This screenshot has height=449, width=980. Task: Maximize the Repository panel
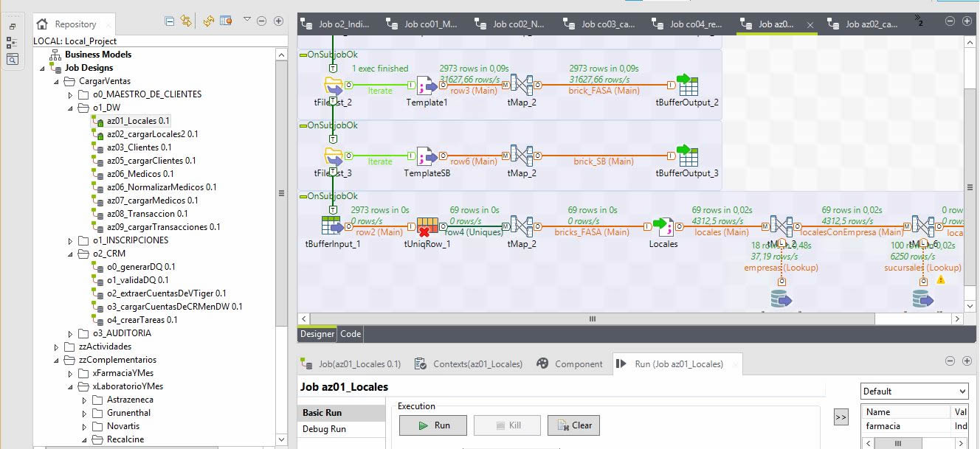tap(278, 21)
